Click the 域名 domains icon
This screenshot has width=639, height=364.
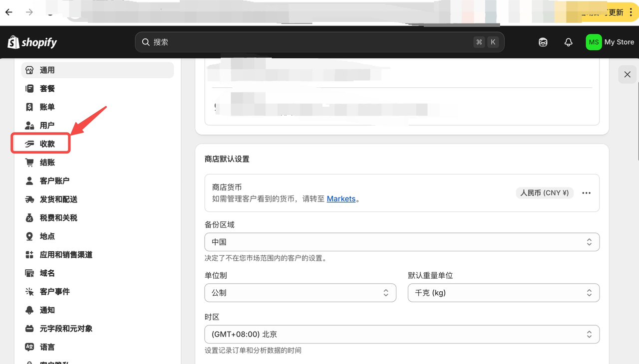point(29,273)
